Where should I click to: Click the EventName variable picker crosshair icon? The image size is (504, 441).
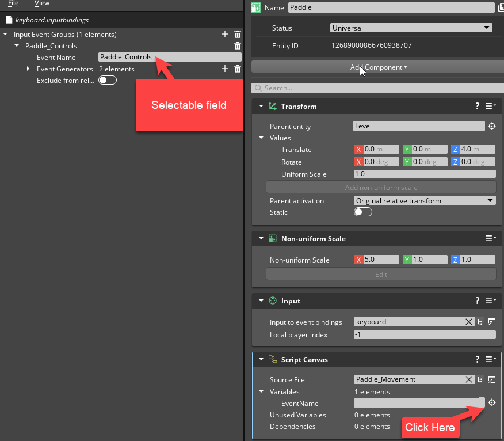(492, 403)
